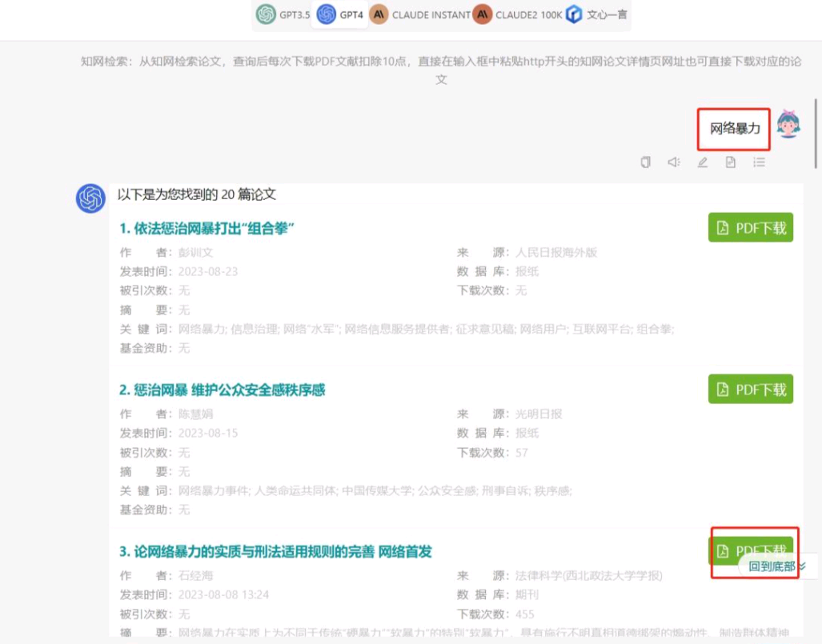
Task: Click the pencil edit message icon
Action: coord(703,162)
